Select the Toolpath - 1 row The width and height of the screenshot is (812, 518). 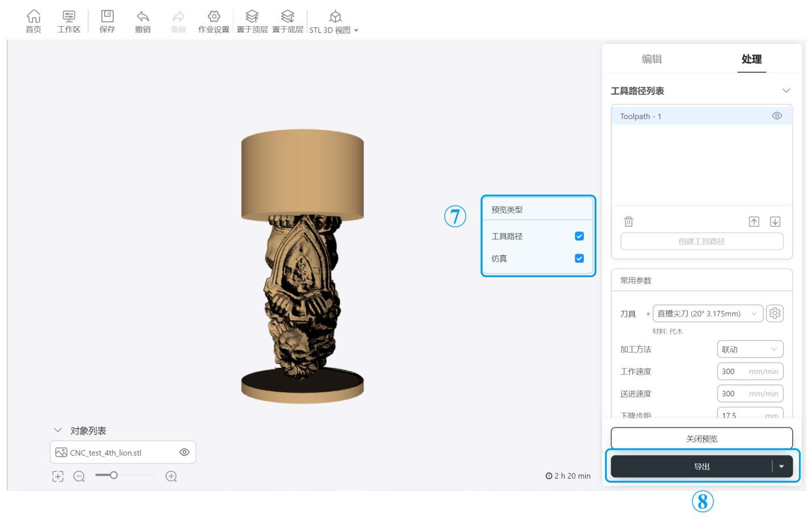702,116
